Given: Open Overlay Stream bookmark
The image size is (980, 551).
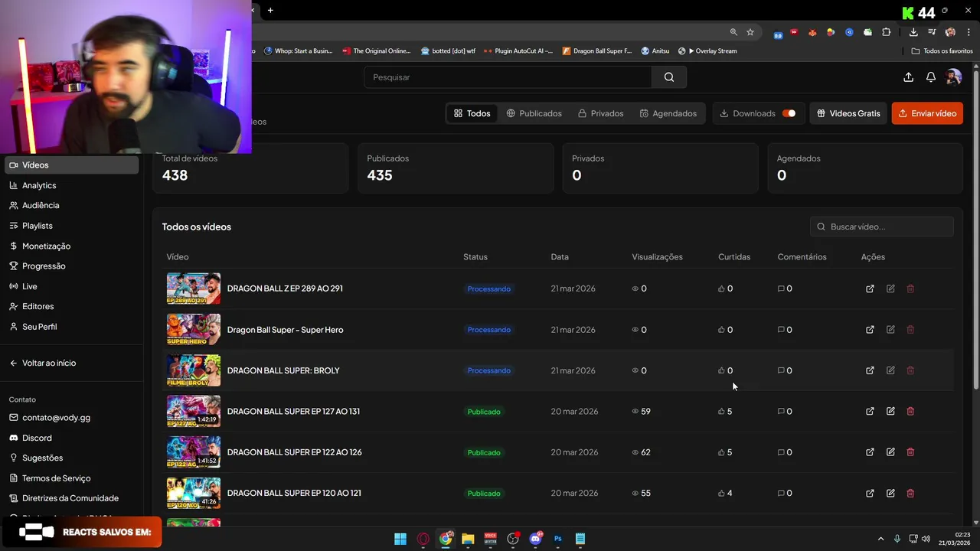Looking at the screenshot, I should pos(707,51).
